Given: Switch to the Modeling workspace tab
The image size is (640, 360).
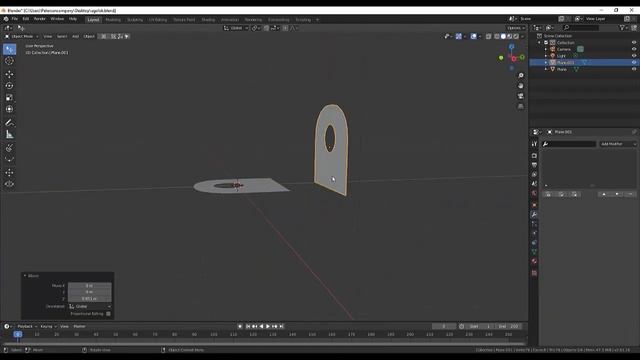Looking at the screenshot, I should 113,20.
